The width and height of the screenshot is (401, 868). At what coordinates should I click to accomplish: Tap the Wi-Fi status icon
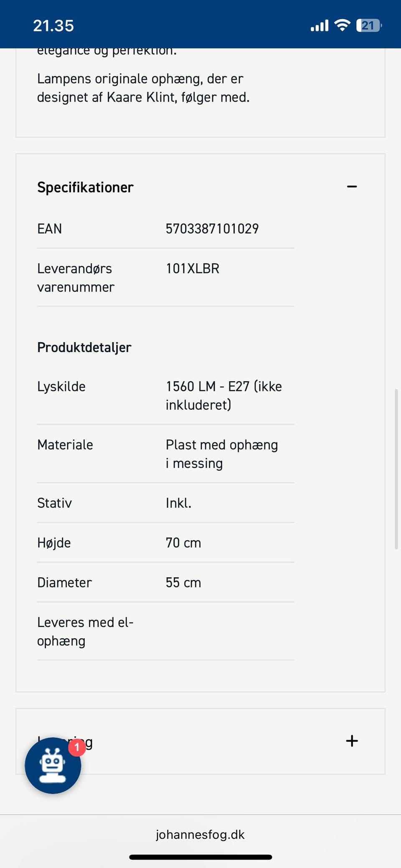342,25
